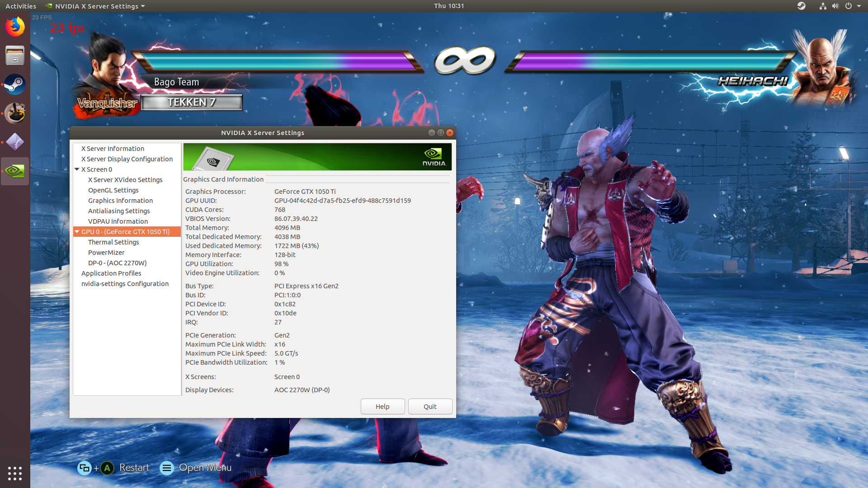The image size is (868, 488).
Task: Open the wired network status icon
Action: (x=823, y=6)
